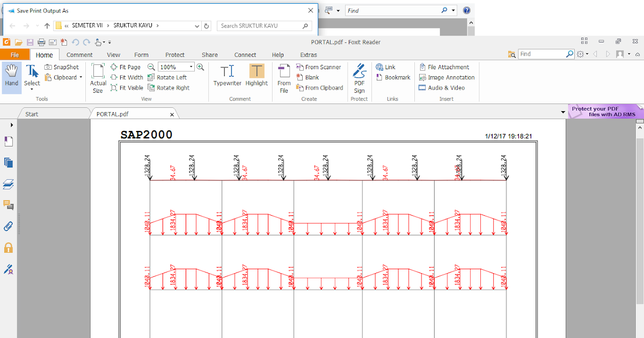Go up one folder in the Save dialog
This screenshot has height=338, width=644.
pos(47,26)
